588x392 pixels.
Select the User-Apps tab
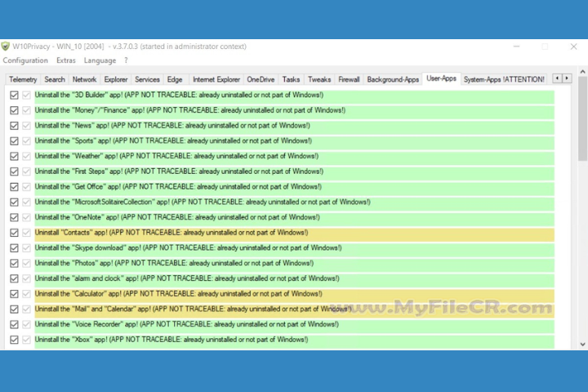click(x=441, y=78)
